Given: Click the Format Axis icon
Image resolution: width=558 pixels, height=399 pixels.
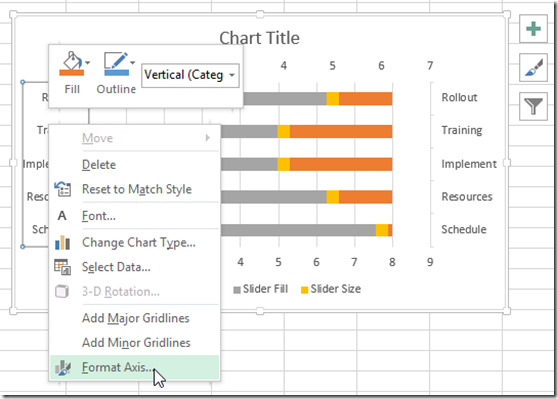Looking at the screenshot, I should [63, 368].
